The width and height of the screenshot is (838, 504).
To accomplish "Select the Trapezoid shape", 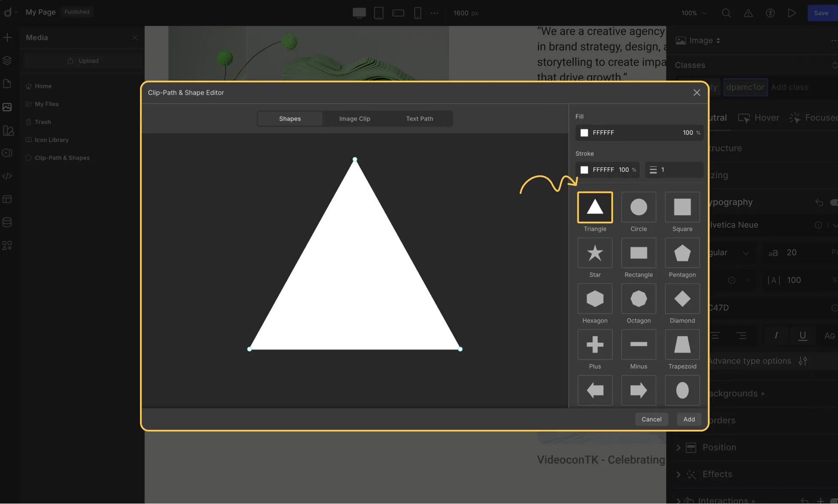I will pos(682,344).
